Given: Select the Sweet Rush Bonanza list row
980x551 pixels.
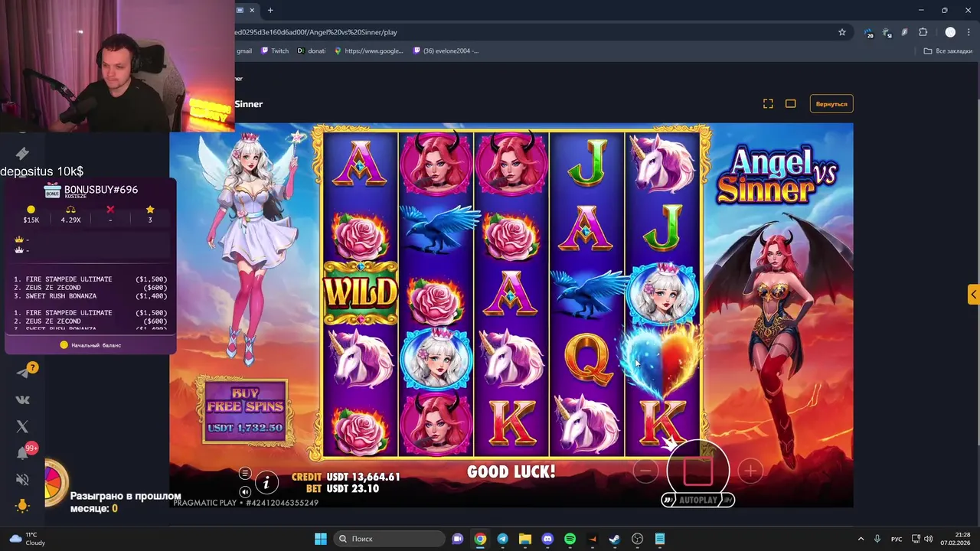Looking at the screenshot, I should pos(90,295).
